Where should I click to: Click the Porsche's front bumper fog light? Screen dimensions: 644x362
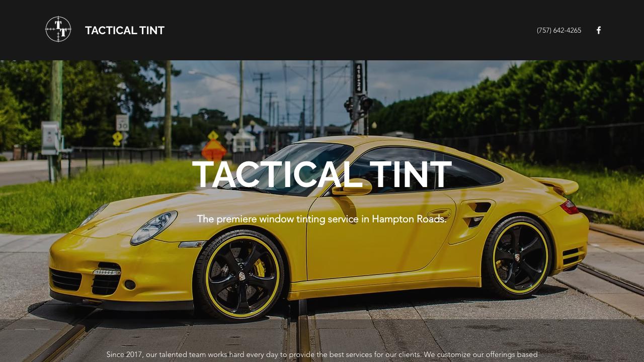[107, 271]
